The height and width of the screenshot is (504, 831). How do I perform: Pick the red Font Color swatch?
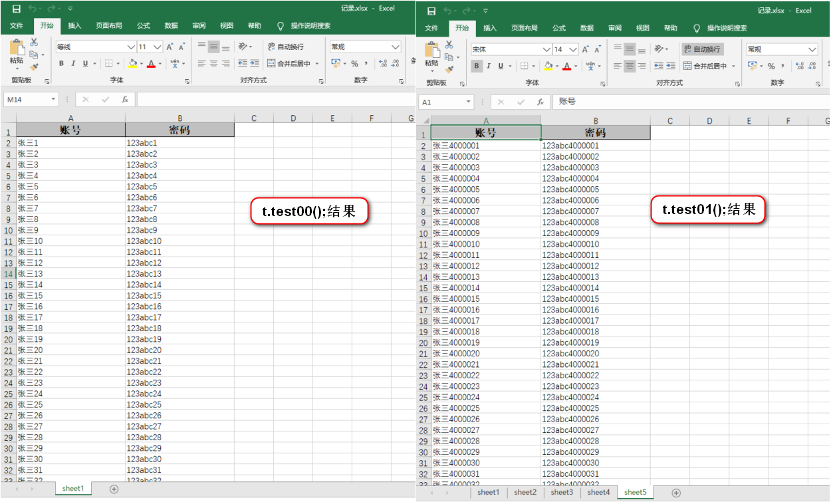tap(152, 63)
